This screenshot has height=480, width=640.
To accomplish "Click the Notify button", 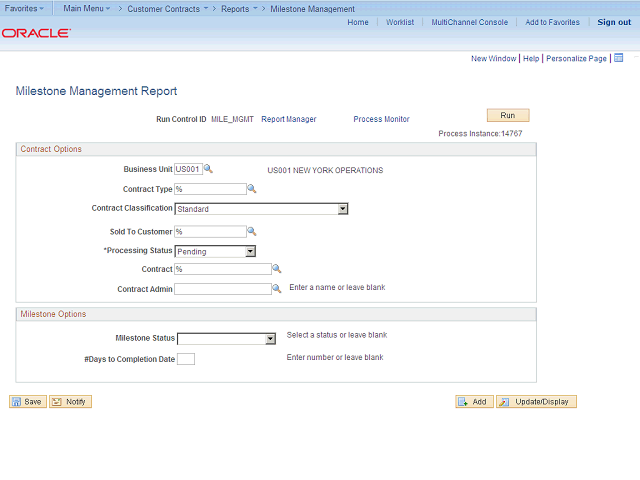I will pos(70,402).
